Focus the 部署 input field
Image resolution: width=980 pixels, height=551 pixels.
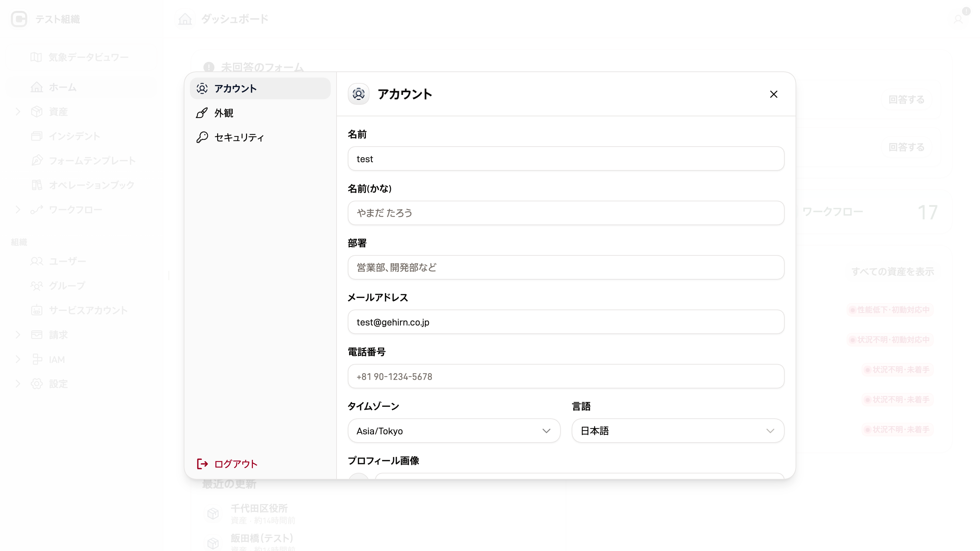(x=566, y=267)
